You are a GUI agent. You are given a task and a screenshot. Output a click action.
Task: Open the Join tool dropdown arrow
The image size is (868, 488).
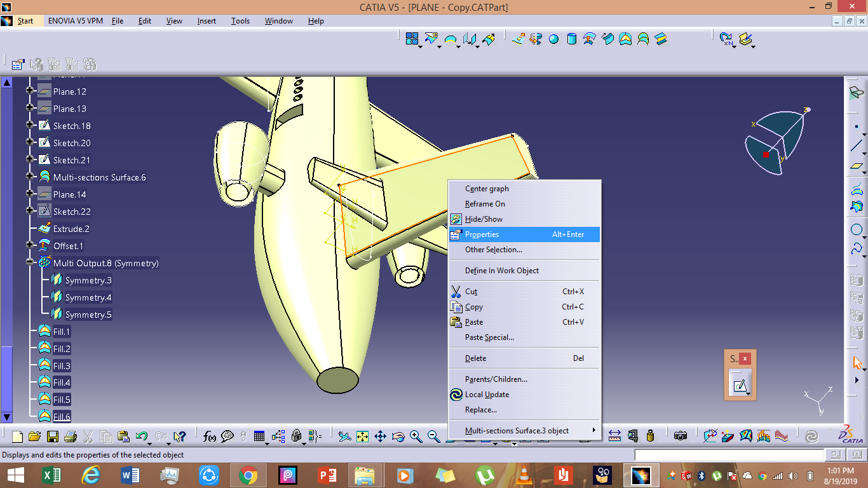click(420, 46)
